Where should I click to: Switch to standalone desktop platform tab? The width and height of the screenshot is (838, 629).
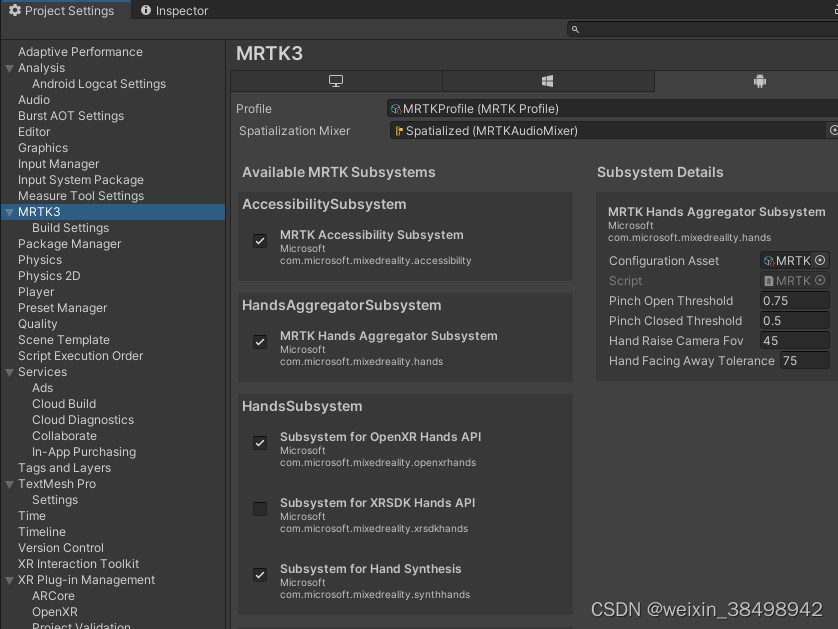(x=336, y=81)
